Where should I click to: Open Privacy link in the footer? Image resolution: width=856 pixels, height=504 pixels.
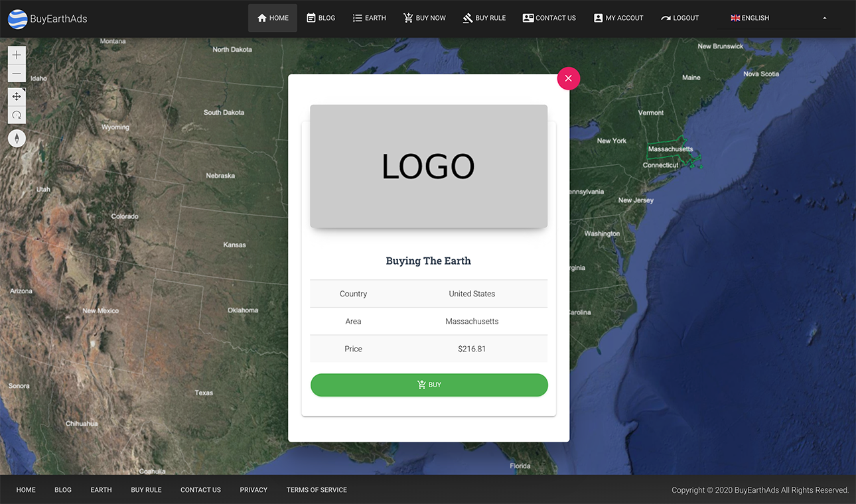pos(253,490)
